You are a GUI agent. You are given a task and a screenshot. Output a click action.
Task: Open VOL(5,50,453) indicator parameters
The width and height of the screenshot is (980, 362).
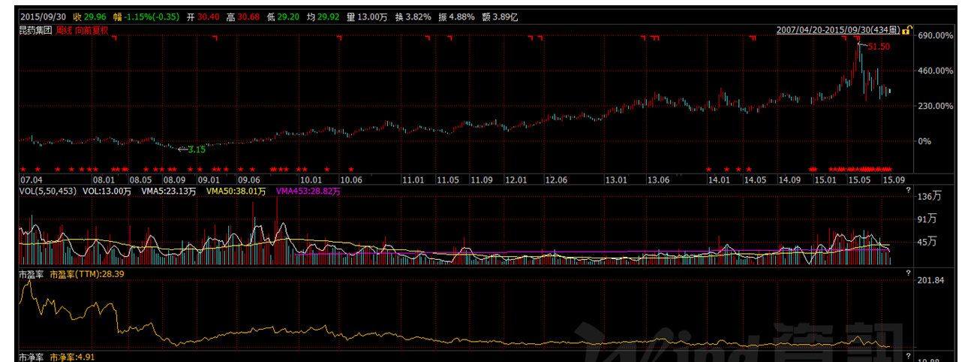tap(48, 192)
